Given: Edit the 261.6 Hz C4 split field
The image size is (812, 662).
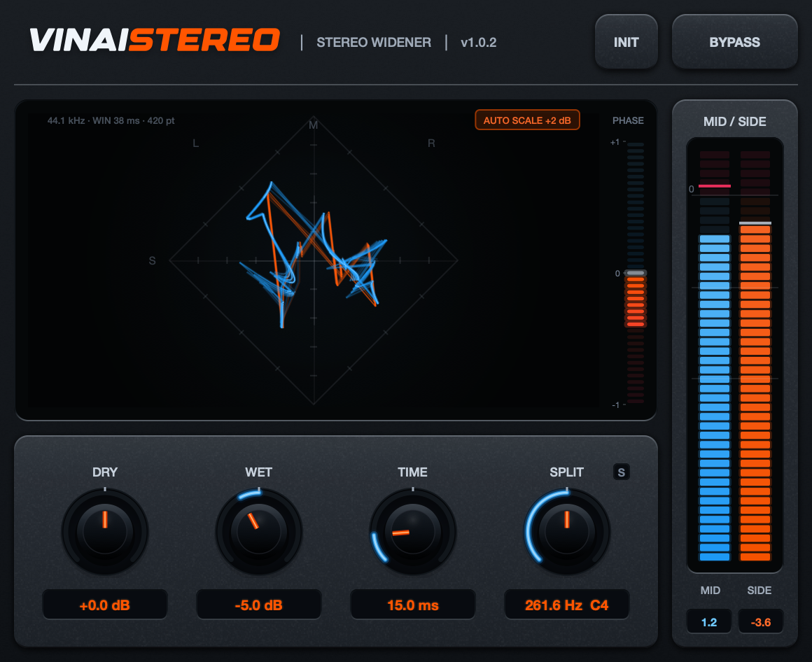Looking at the screenshot, I should click(566, 605).
